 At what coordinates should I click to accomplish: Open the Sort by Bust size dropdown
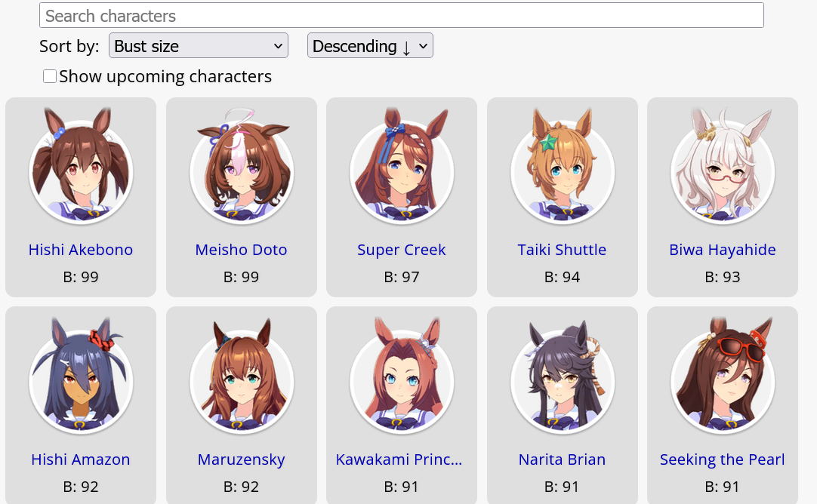point(198,46)
